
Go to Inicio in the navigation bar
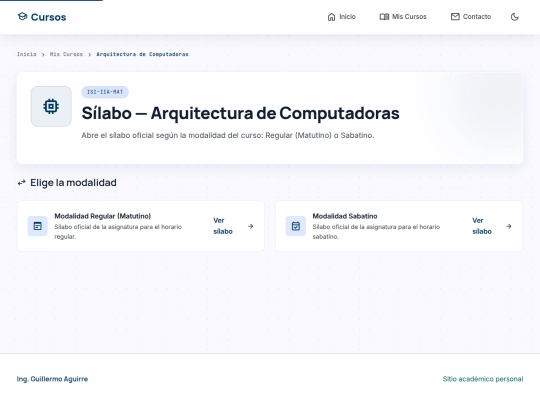click(x=347, y=17)
